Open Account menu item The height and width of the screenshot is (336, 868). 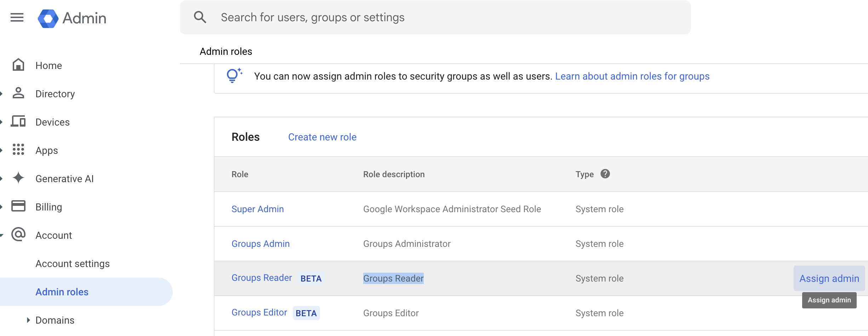(x=54, y=235)
